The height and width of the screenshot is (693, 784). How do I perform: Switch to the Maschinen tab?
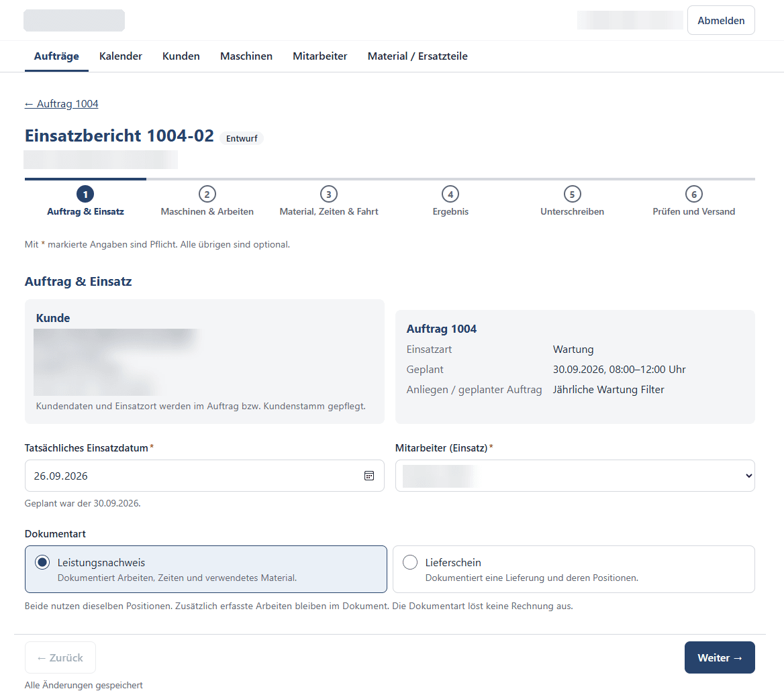point(246,56)
